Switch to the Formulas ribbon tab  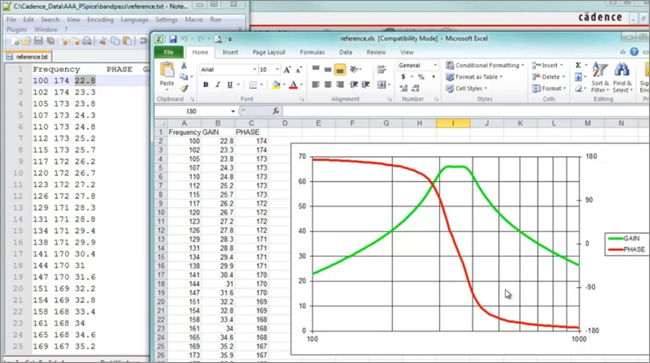(x=312, y=52)
